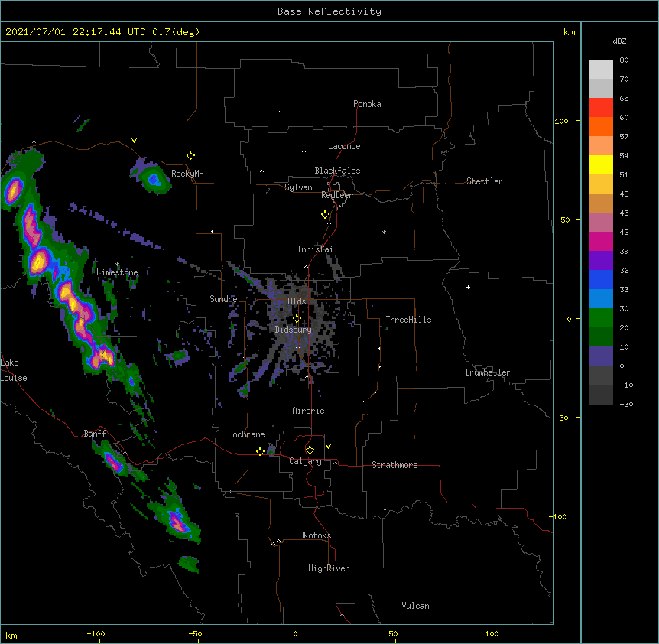The image size is (659, 644).
Task: Click the Ponoka city label
Action: click(367, 104)
